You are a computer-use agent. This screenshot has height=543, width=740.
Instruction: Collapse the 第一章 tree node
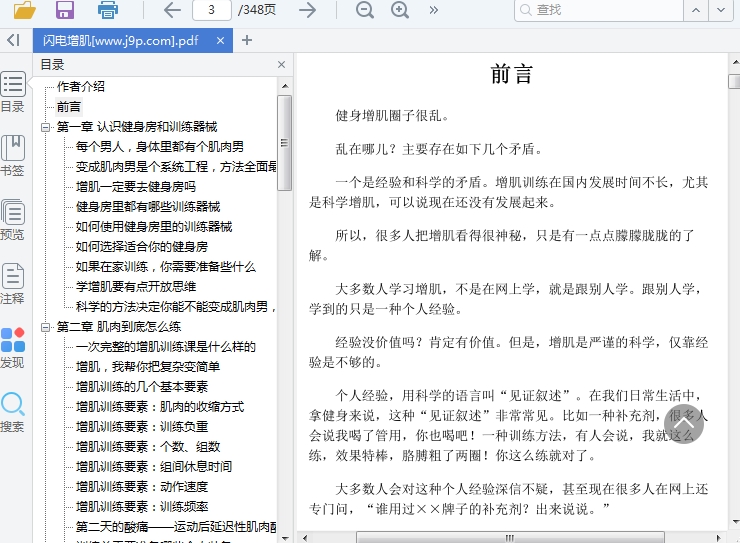point(46,127)
